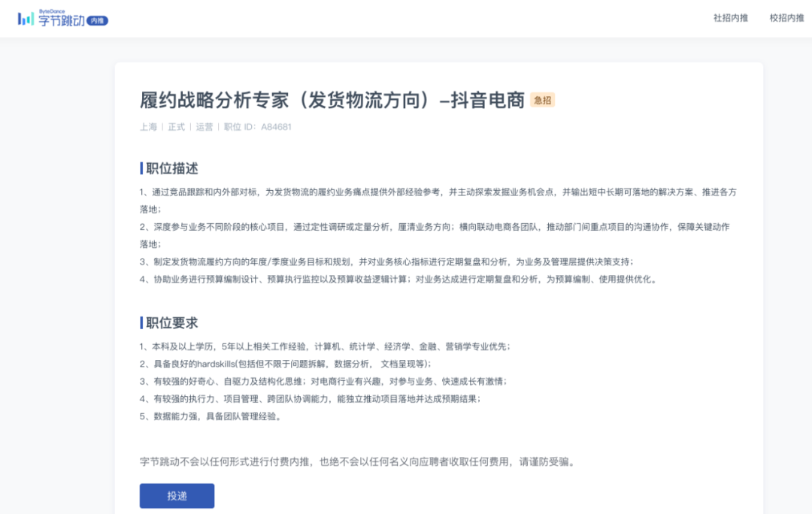Open the 社招内推 menu item
This screenshot has width=812, height=514.
click(x=731, y=18)
